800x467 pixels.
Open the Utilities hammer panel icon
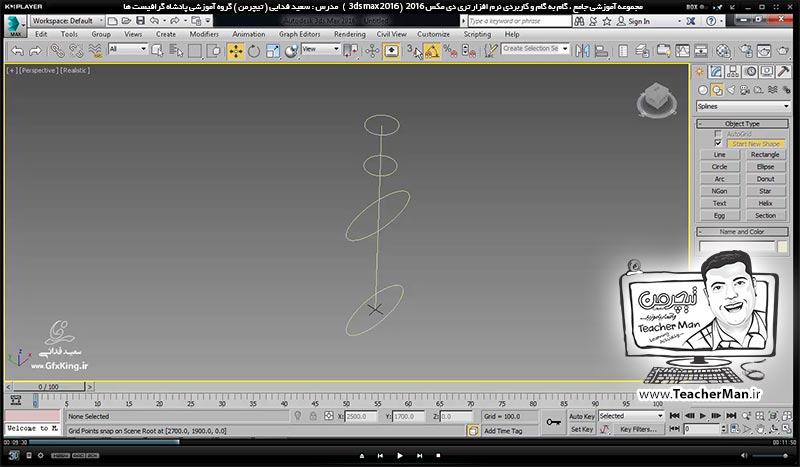pyautogui.click(x=784, y=72)
